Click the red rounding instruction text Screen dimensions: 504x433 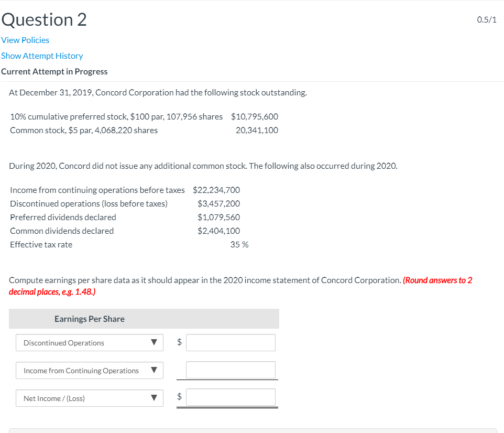(240, 286)
